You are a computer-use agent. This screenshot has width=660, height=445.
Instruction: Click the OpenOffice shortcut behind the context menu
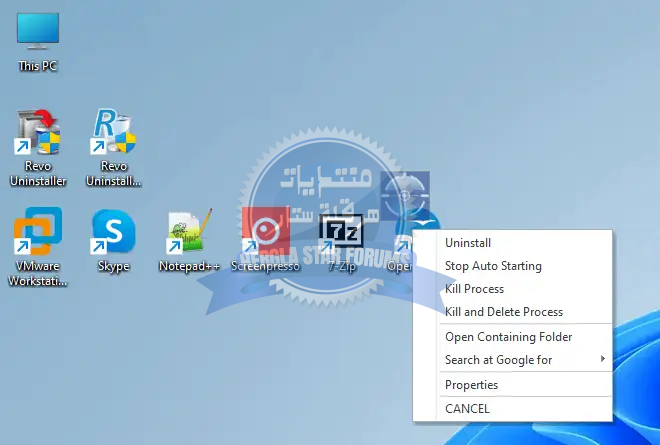(x=403, y=240)
